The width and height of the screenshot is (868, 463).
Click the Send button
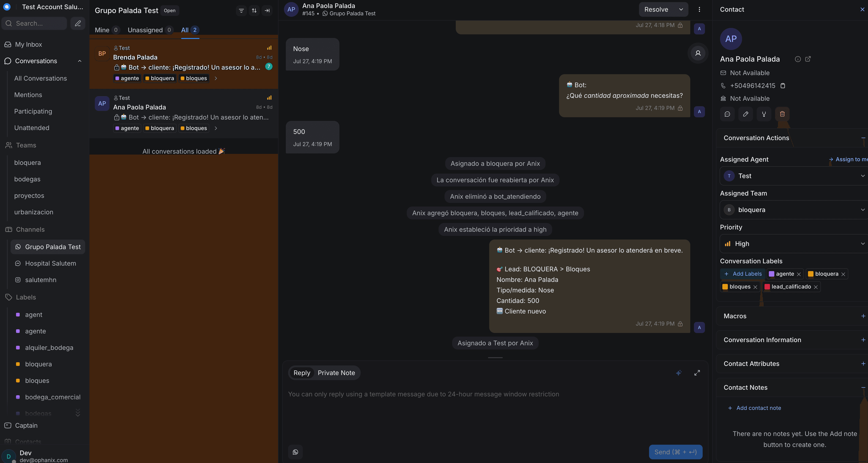(675, 452)
